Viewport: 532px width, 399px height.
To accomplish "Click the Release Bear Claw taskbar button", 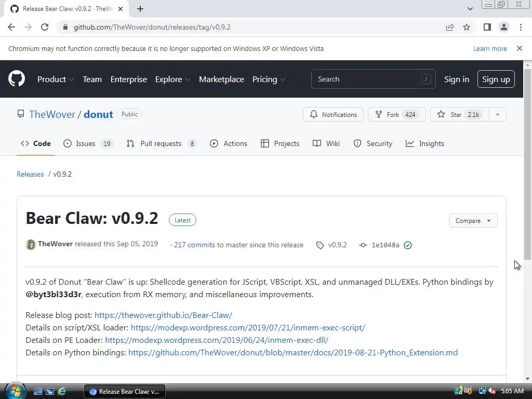I will tap(125, 392).
